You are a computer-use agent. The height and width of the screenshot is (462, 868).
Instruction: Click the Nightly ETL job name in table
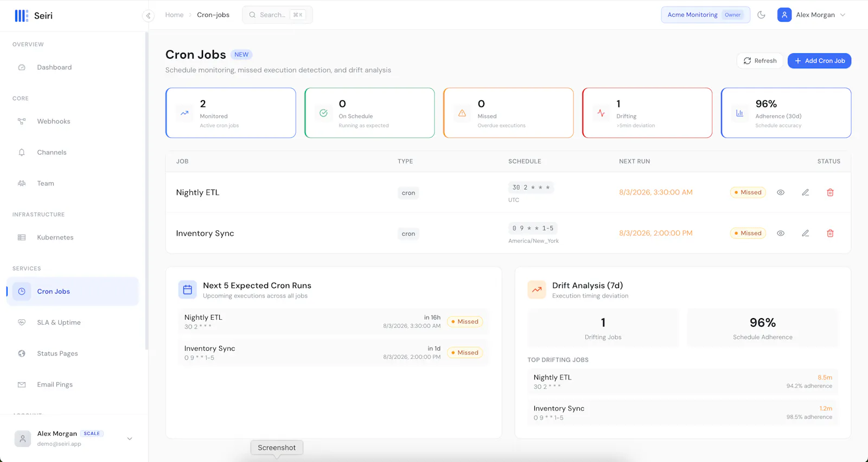197,193
